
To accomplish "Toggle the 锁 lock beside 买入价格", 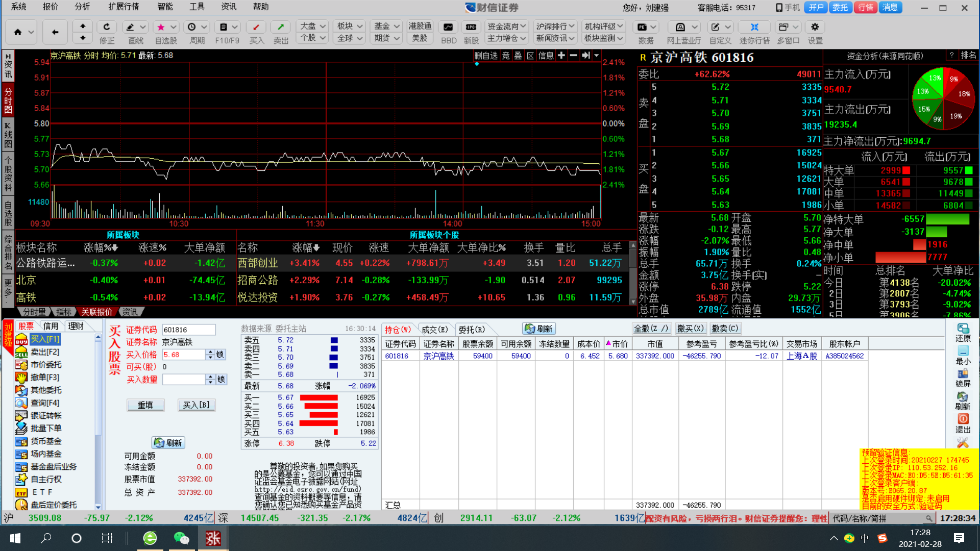I will pos(220,355).
